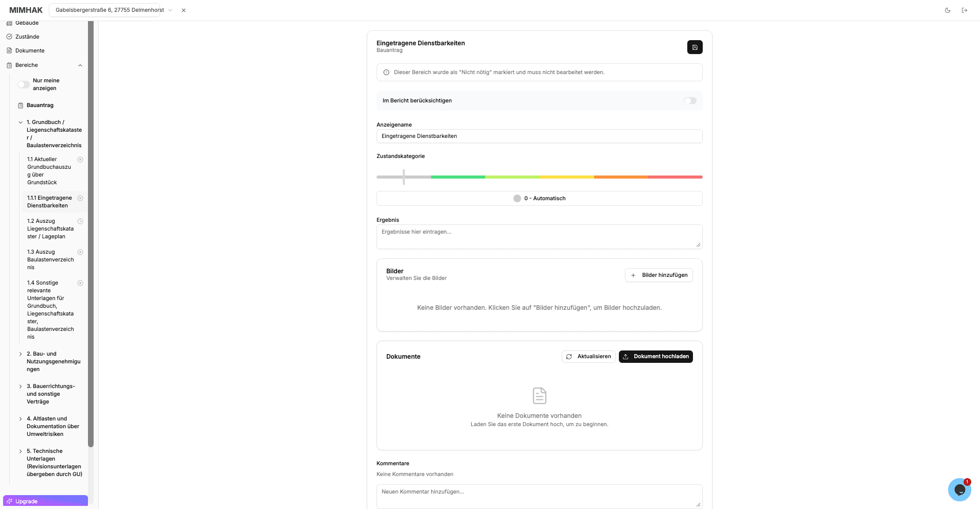Click clock status icon next to 1.2 Auszug
Viewport: 980px width, 509px height.
80,221
